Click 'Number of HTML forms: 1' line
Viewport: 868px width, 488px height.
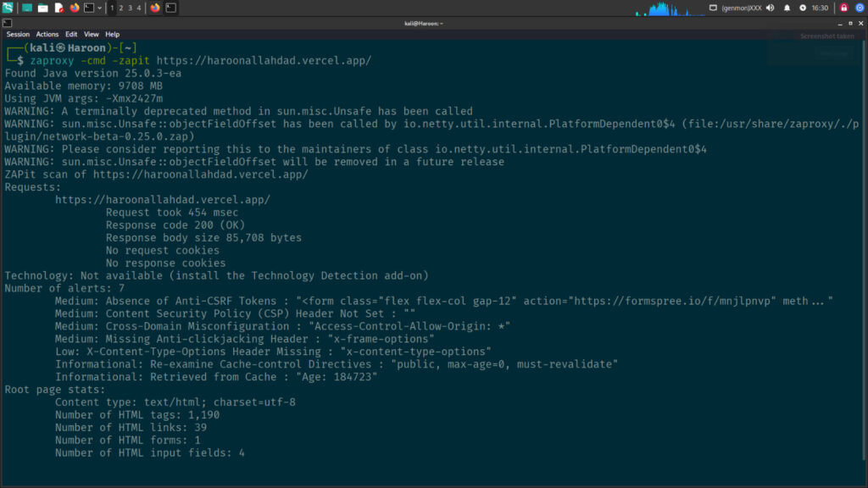click(x=128, y=441)
